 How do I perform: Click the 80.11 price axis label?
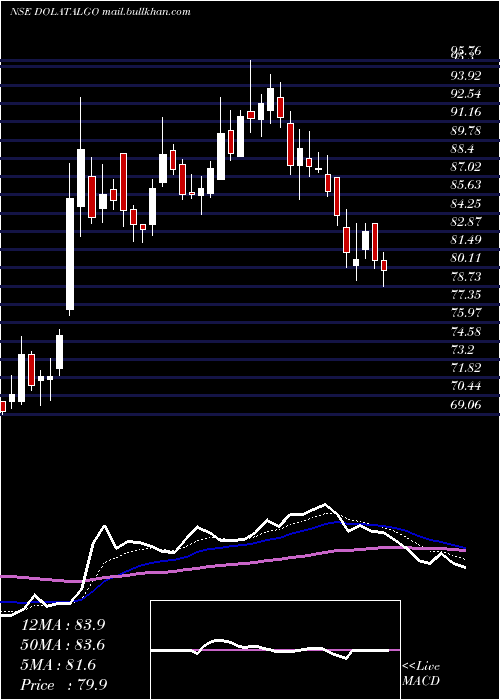pyautogui.click(x=466, y=258)
